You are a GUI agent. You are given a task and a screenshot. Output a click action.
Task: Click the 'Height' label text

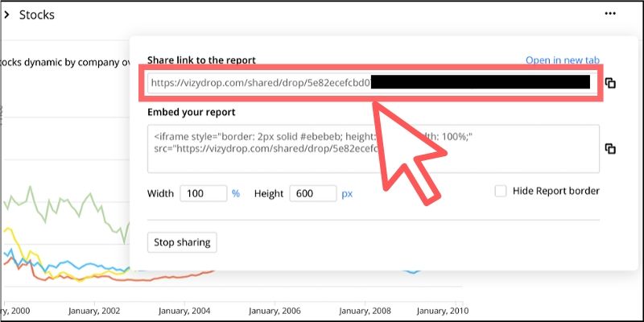pos(269,194)
